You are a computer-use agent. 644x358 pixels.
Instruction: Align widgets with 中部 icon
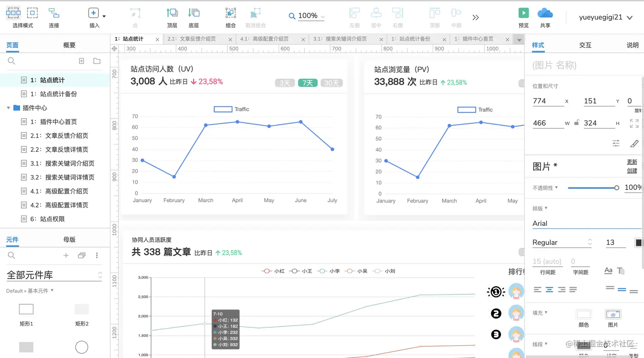point(456,13)
